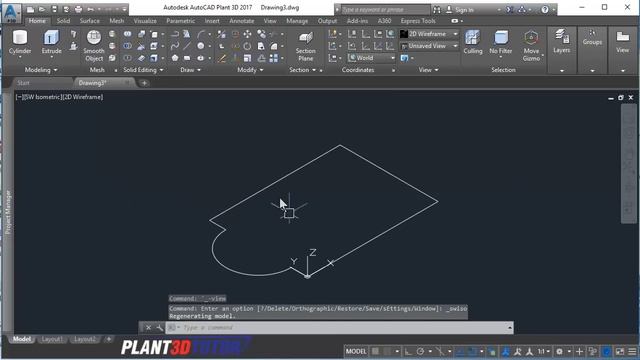Open the annotation scale 1:1 dropdown
Viewport: 640px width, 360px height.
[544, 351]
